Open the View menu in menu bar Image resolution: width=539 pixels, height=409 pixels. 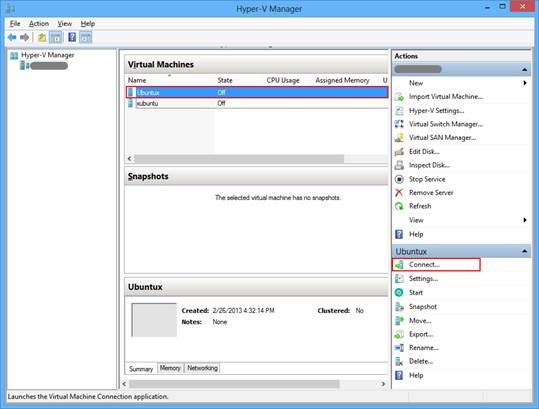65,24
